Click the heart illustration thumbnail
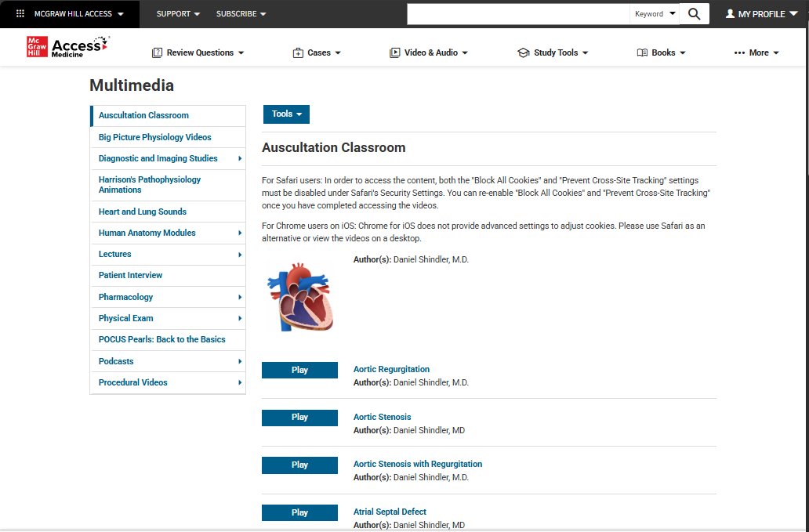This screenshot has height=532, width=809. [x=299, y=298]
